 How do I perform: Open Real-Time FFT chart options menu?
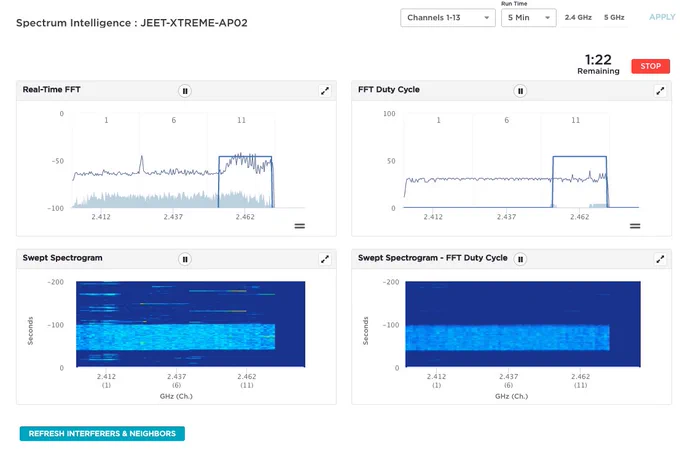point(300,226)
